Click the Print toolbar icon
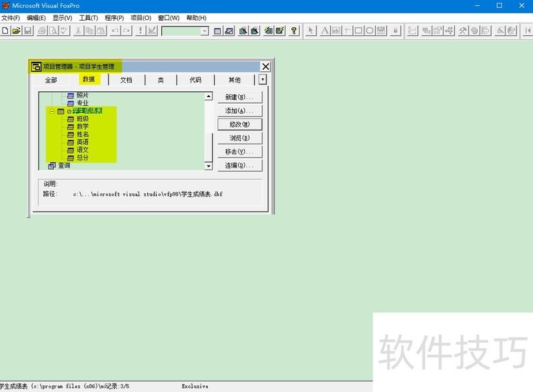 [42, 31]
